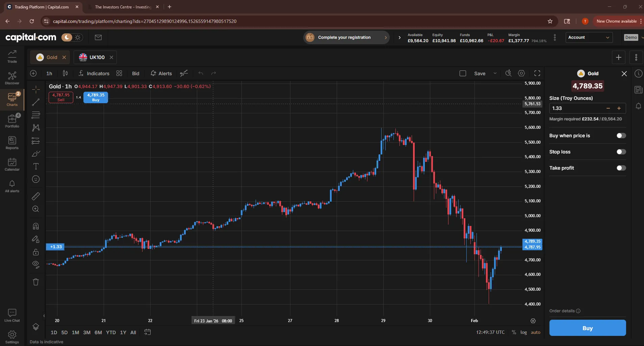Viewport: 644px width, 346px height.
Task: Open the chart fullscreen mode icon
Action: pyautogui.click(x=537, y=74)
